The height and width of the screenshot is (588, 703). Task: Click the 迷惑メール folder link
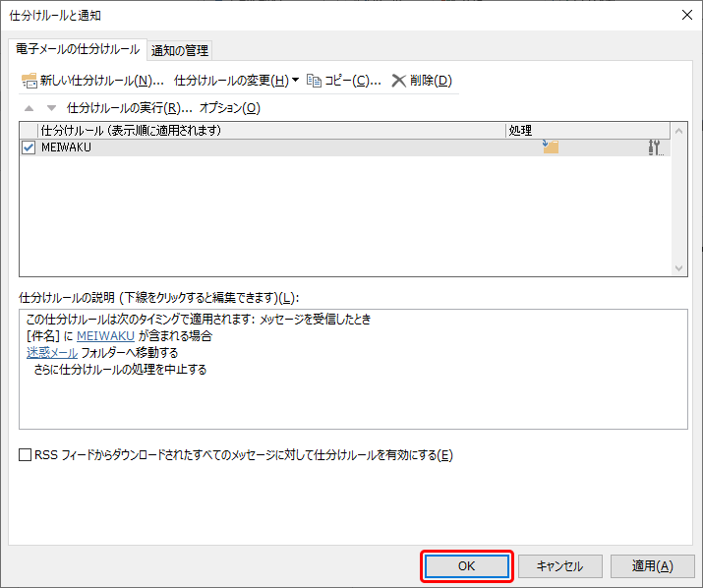coord(52,353)
